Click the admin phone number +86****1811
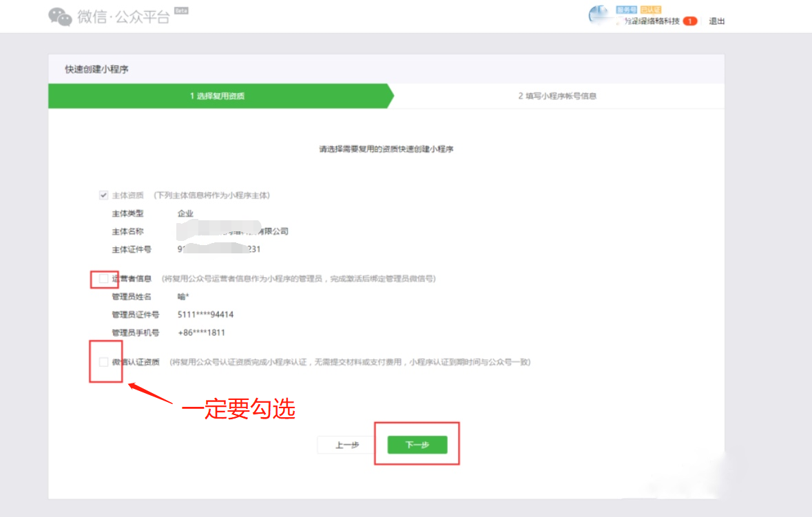Viewport: 812px width, 517px height. pyautogui.click(x=202, y=333)
